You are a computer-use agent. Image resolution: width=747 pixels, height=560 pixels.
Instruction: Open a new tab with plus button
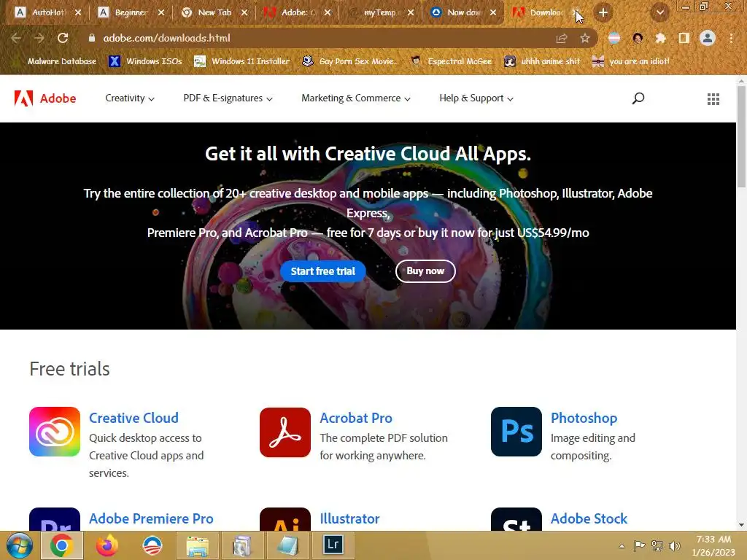point(603,13)
